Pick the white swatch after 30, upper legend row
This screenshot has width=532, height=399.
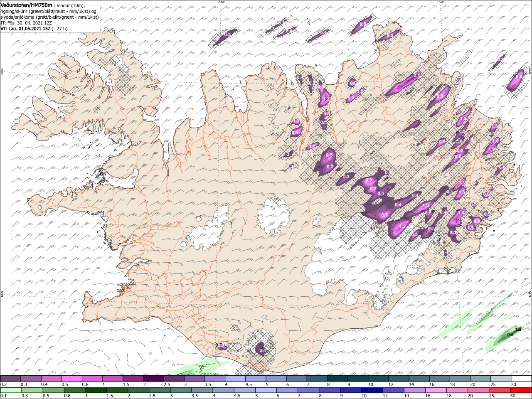(521, 379)
